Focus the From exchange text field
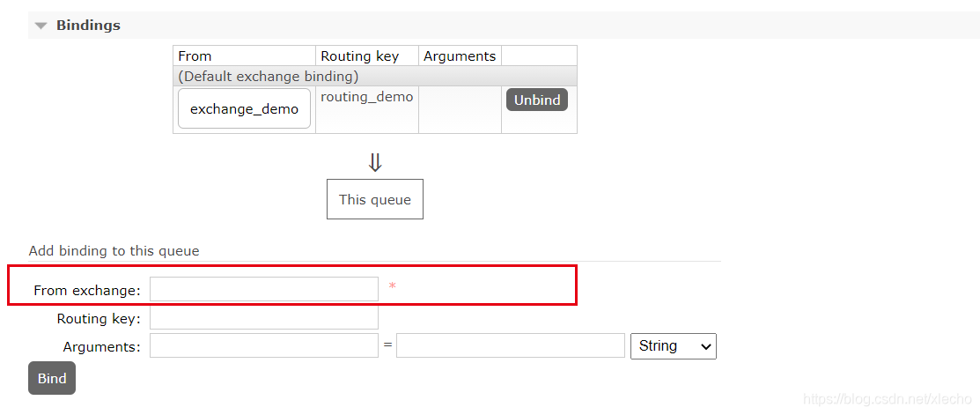Viewport: 980px width, 415px height. (264, 289)
